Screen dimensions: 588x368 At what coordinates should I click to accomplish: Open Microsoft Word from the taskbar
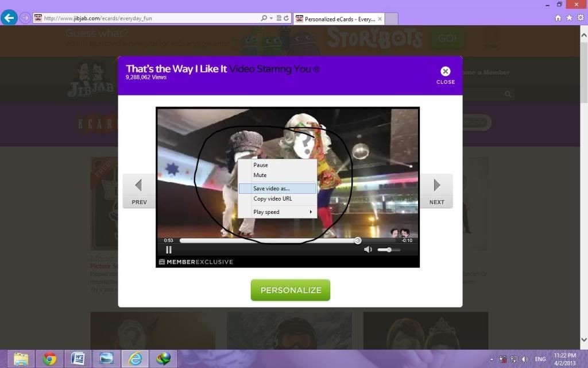(x=78, y=359)
